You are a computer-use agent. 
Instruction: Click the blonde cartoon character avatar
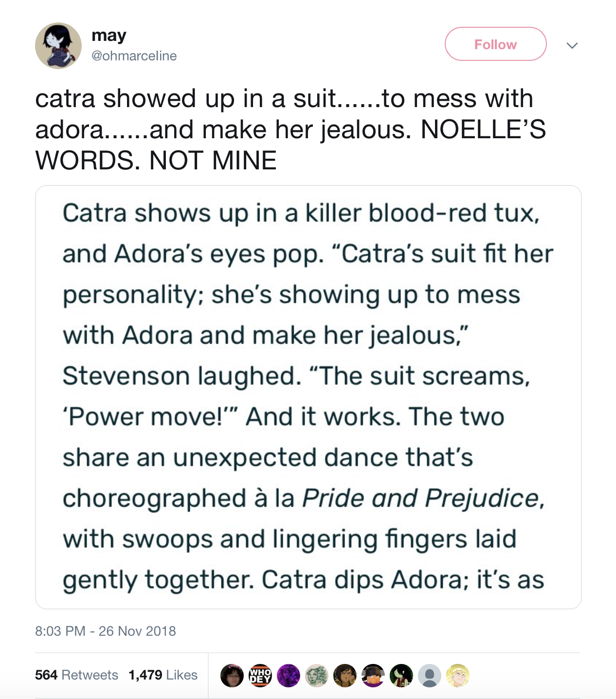tap(458, 676)
